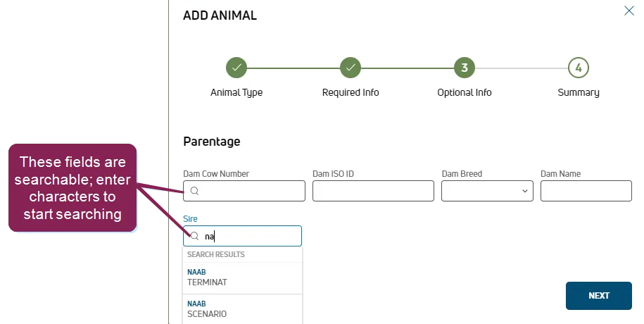Click the step 4 Summary circle

579,68
